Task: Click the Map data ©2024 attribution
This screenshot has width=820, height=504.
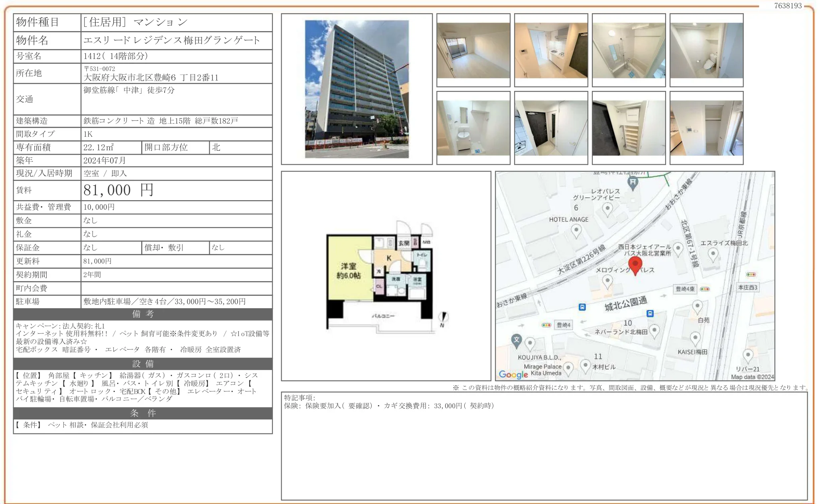Action: click(752, 377)
